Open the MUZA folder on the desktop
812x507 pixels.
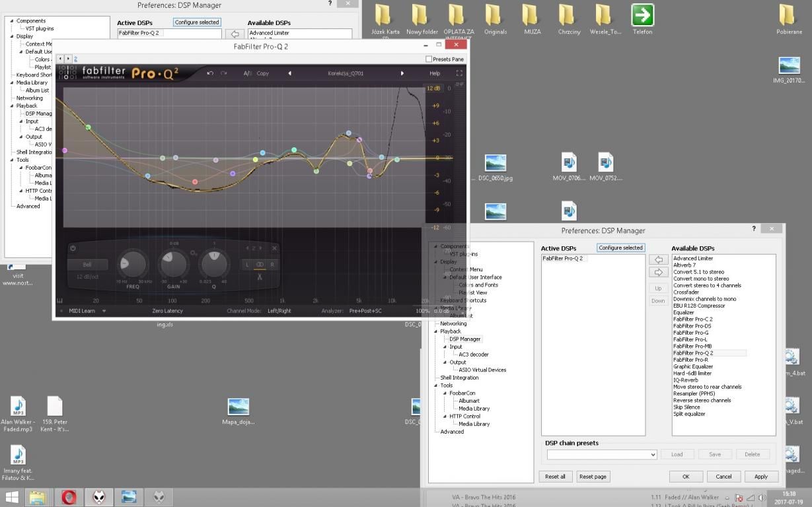coord(532,19)
